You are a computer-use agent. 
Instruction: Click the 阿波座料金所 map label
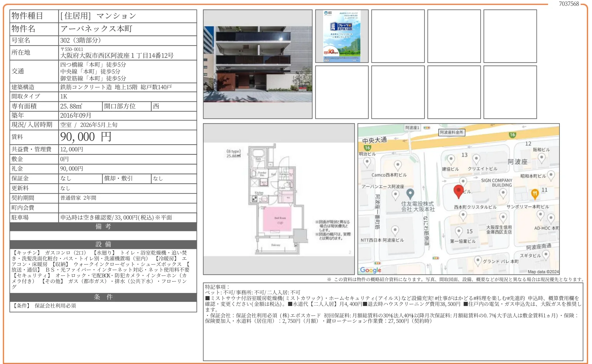[x=451, y=132]
